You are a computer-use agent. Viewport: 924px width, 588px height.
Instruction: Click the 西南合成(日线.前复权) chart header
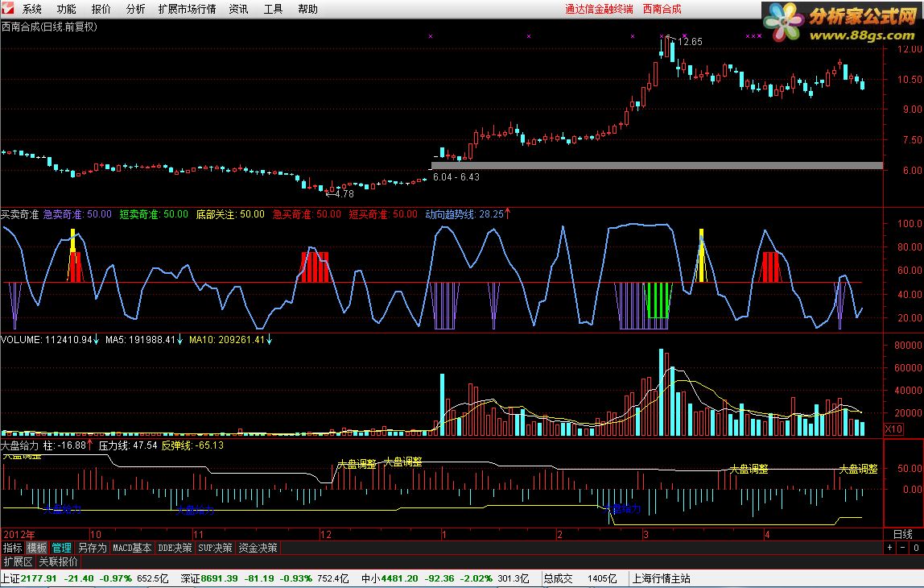(49, 27)
